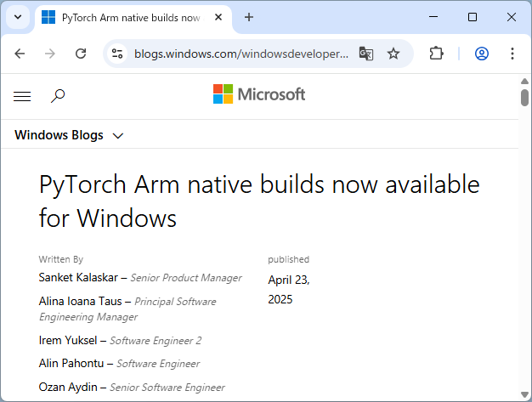Screen dimensions: 532x402
Task: Select the PyTorch Arm native builds tab
Action: pos(133,18)
